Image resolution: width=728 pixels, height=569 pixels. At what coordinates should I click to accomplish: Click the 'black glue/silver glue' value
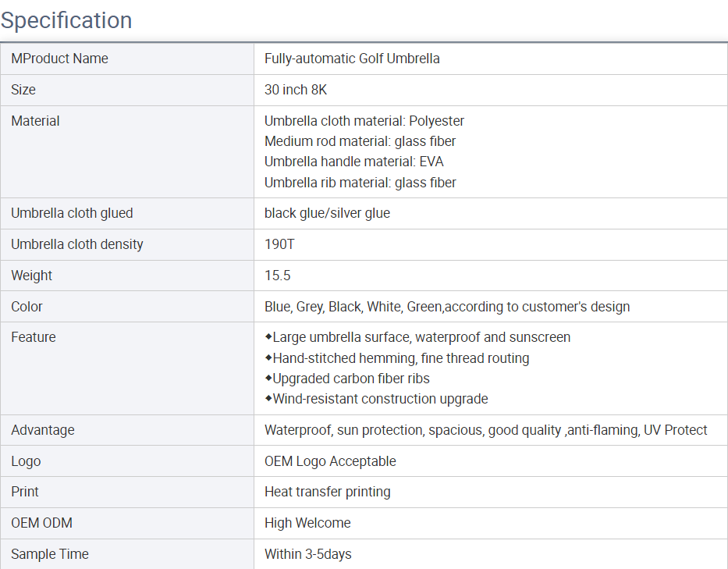point(327,213)
